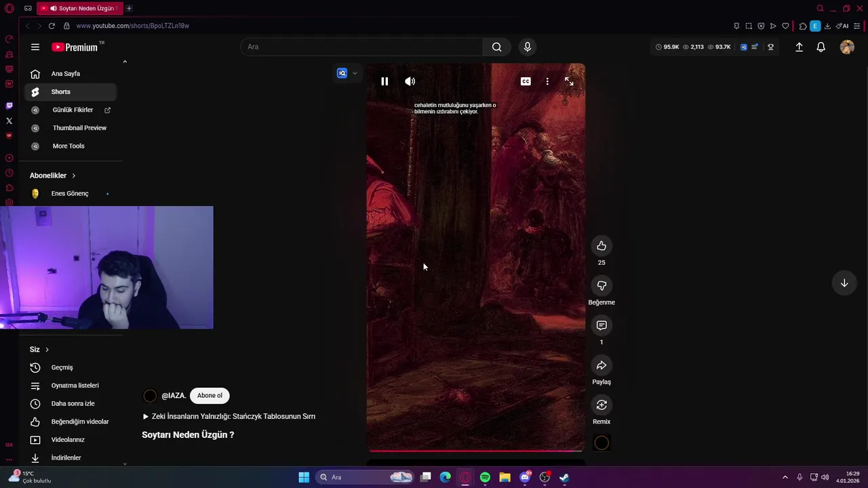This screenshot has height=488, width=868.
Task: Click the 95.9K stat in vidIQ bar
Action: (x=667, y=47)
